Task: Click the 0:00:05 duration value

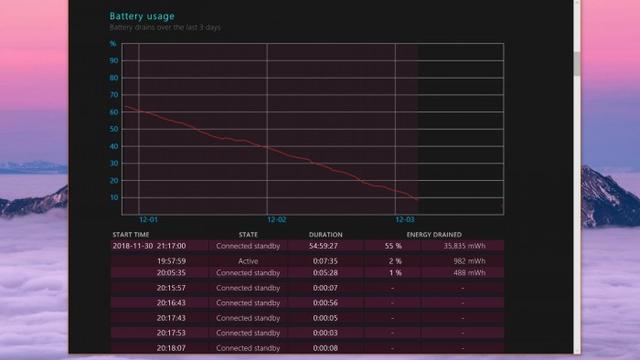Action: [325, 318]
